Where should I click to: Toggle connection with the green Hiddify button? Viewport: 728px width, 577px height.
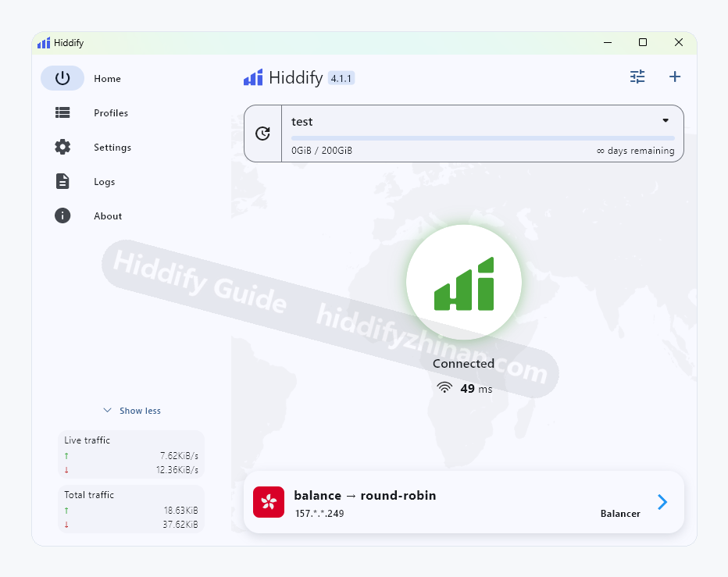[x=464, y=282]
